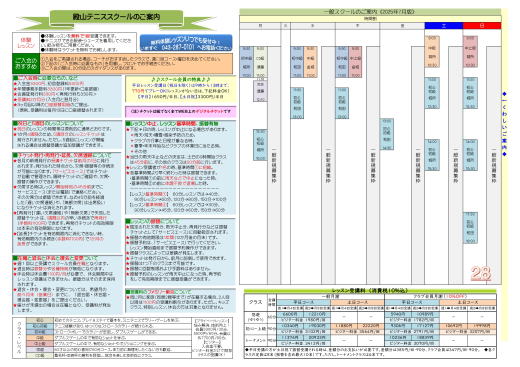Click the 中上級 pink level swatch
The image size is (520, 367).
(x=40, y=343)
